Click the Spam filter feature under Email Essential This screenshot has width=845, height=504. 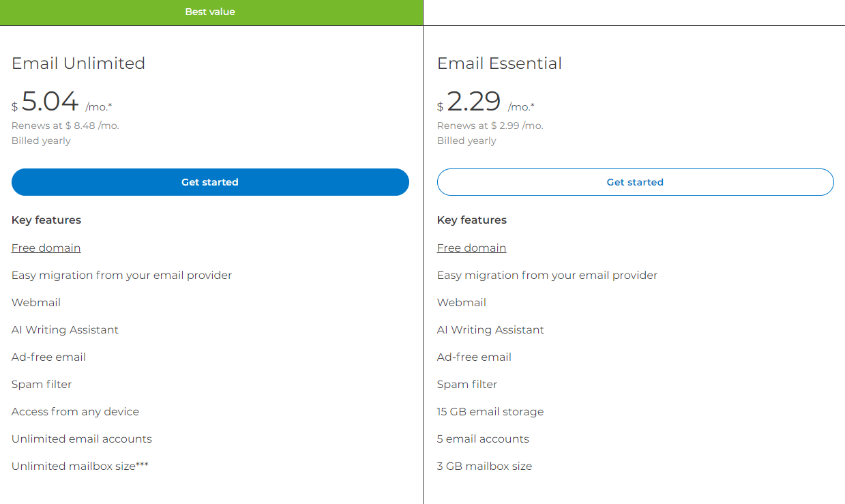[x=467, y=384]
